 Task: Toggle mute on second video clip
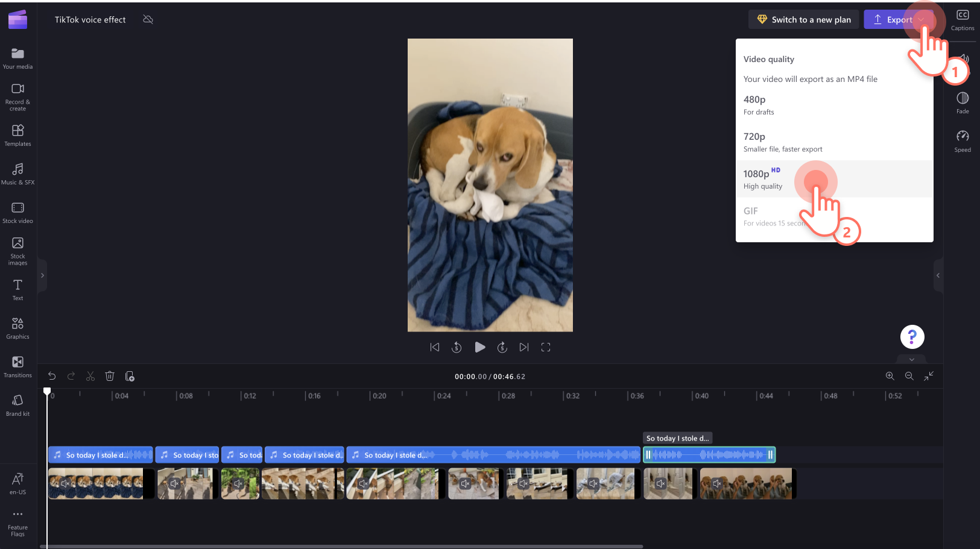pos(174,483)
